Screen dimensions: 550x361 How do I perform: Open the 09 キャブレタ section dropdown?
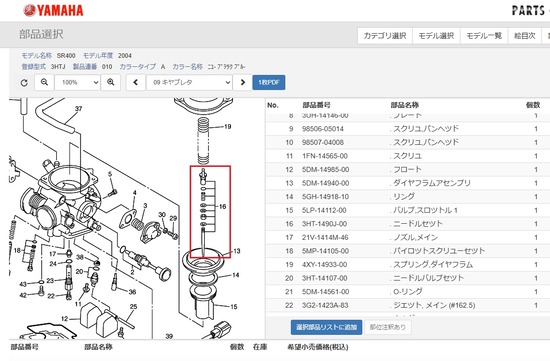coord(189,82)
